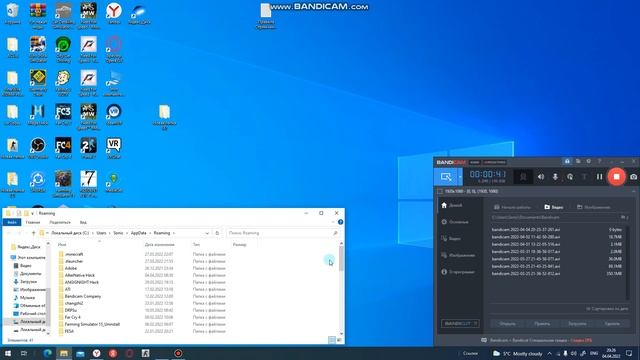Screen dimensions: 640x360
Task: Open Видео section in Bandicam sidebar
Action: click(x=451, y=238)
